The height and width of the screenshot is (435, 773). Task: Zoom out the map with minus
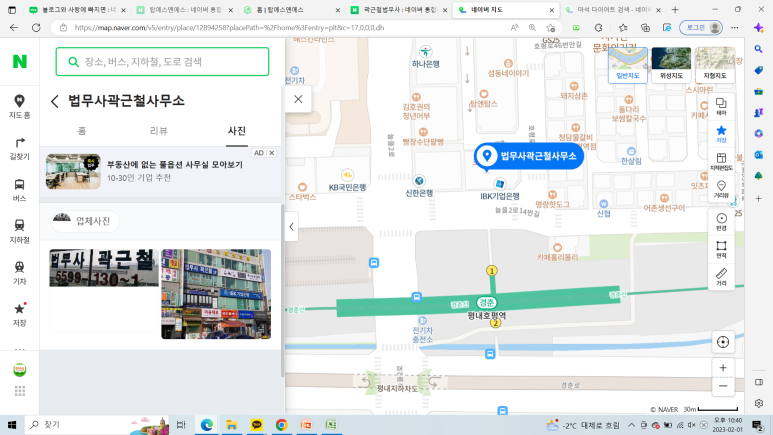(723, 386)
